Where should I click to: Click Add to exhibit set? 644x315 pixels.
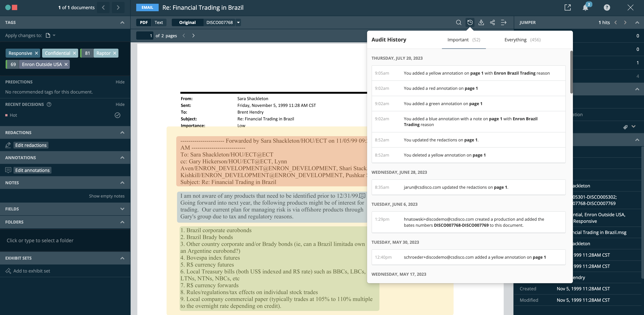(31, 271)
